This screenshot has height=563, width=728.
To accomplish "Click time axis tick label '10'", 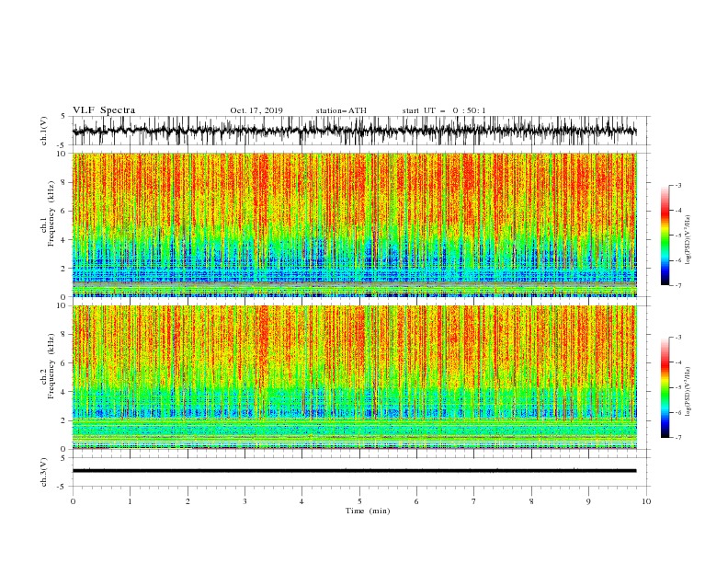I will point(646,501).
